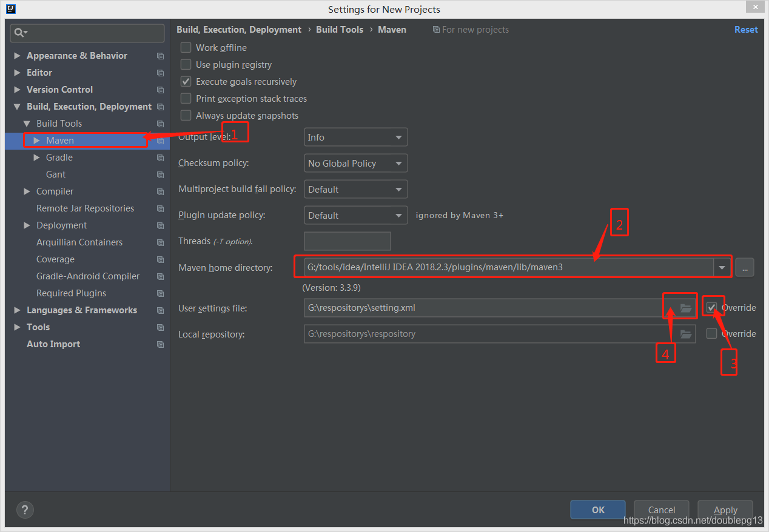The height and width of the screenshot is (532, 769).
Task: Expand the Tools tree node
Action: click(17, 327)
